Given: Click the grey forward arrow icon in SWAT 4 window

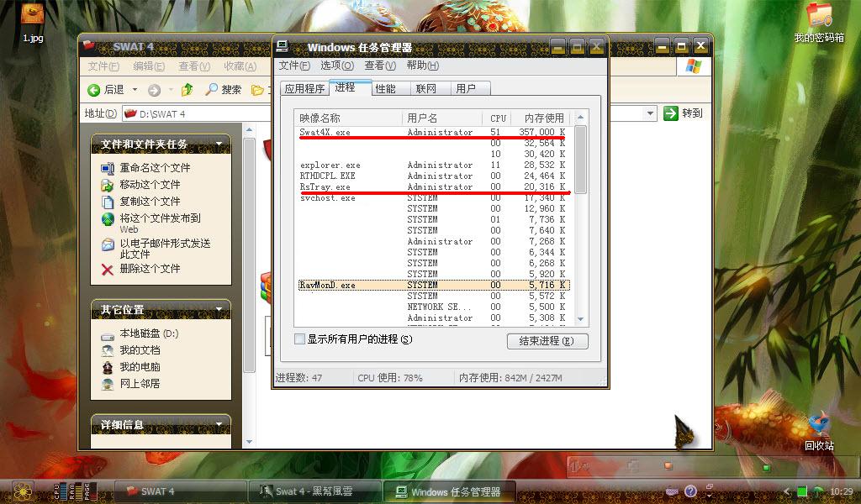Looking at the screenshot, I should pos(155,90).
